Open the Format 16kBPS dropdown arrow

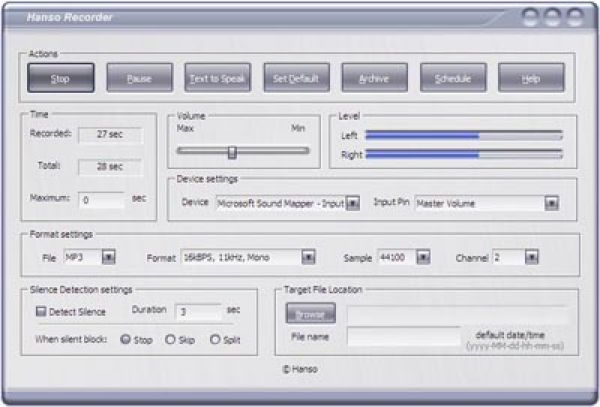click(308, 257)
